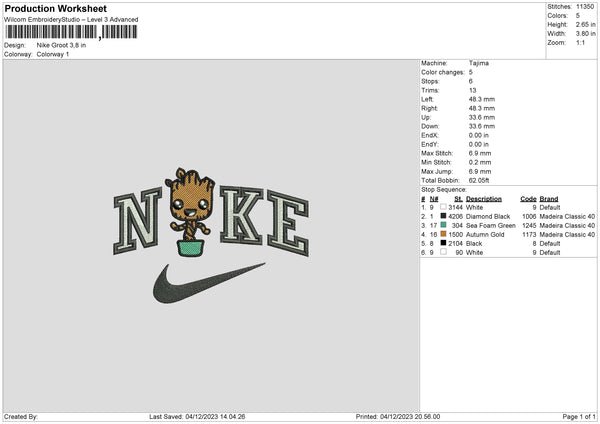
Task: Click the 'Created By:' footer label
Action: [x=21, y=416]
